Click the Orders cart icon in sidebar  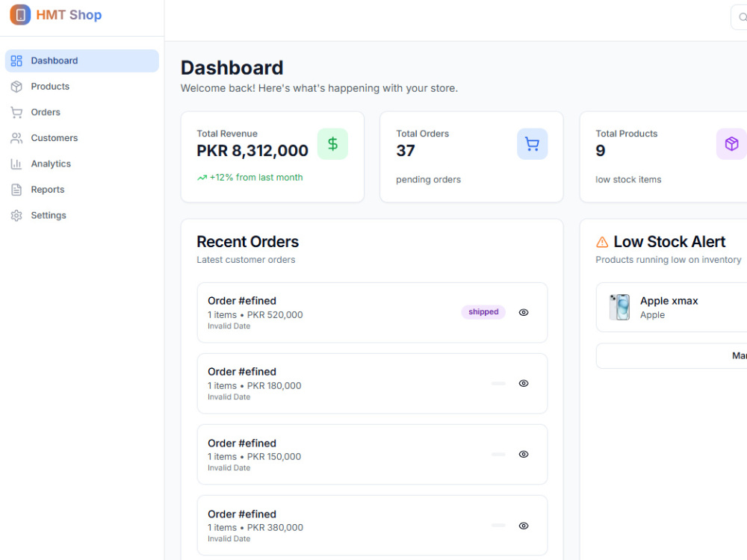pos(16,113)
